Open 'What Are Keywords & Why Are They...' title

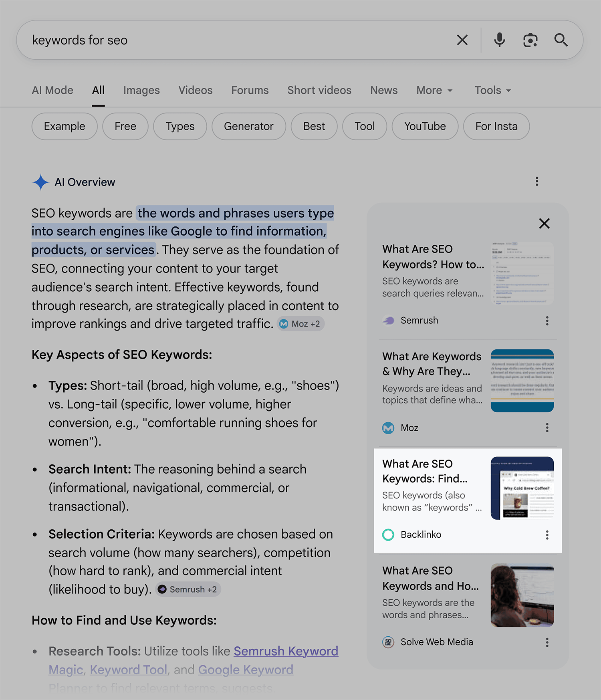tap(432, 364)
